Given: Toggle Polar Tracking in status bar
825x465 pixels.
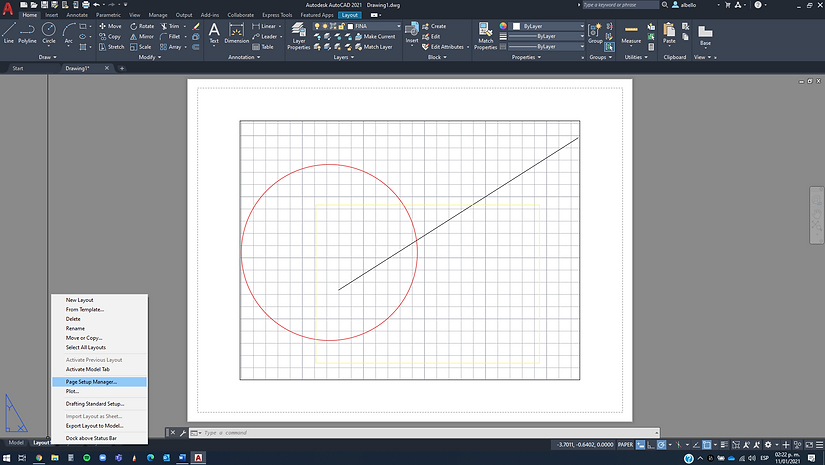Looking at the screenshot, I should click(661, 445).
